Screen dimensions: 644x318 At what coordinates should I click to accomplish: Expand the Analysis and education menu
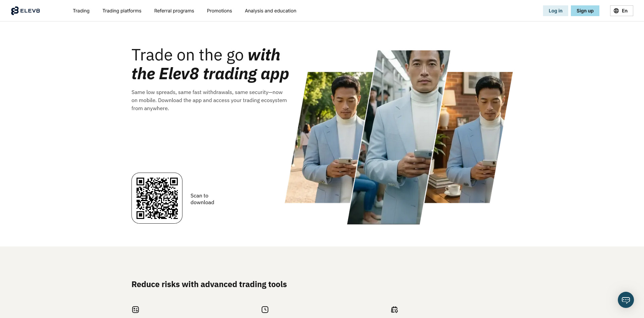[x=270, y=11]
